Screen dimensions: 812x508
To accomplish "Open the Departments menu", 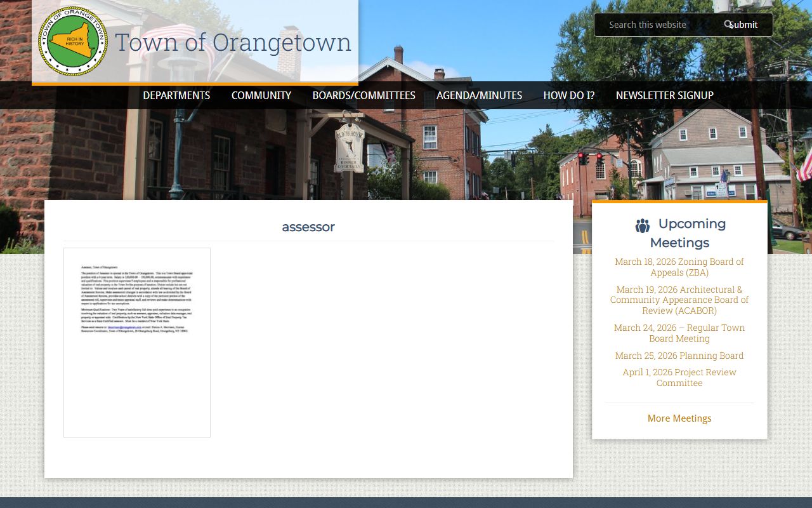I will coord(176,95).
